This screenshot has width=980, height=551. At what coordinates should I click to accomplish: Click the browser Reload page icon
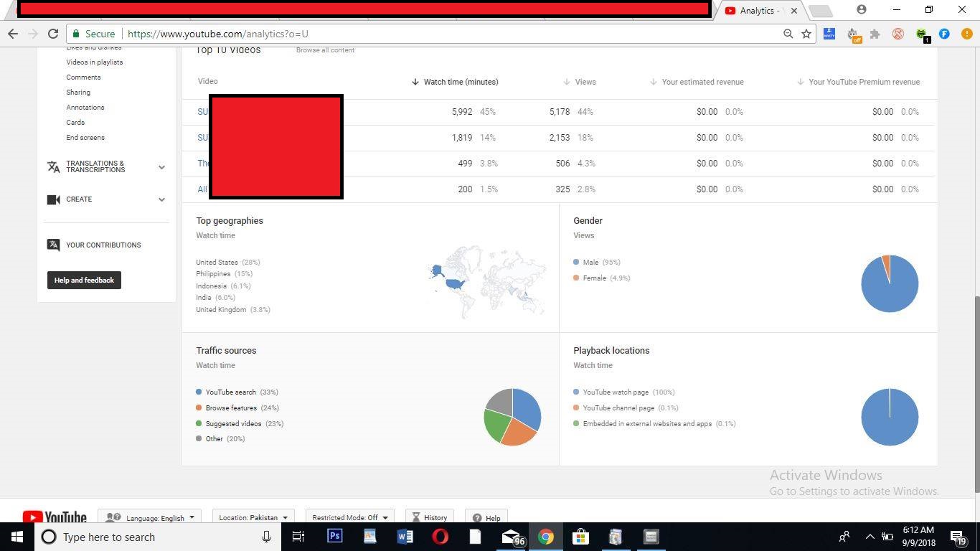tap(52, 34)
